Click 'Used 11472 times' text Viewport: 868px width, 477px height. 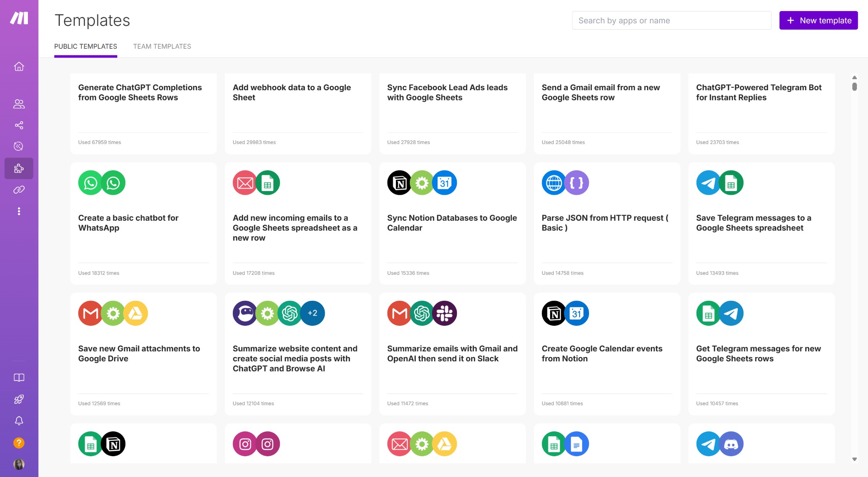pyautogui.click(x=408, y=404)
